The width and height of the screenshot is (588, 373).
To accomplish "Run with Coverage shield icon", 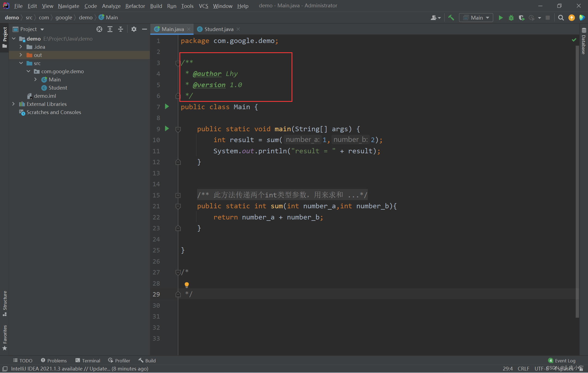I will [x=521, y=18].
